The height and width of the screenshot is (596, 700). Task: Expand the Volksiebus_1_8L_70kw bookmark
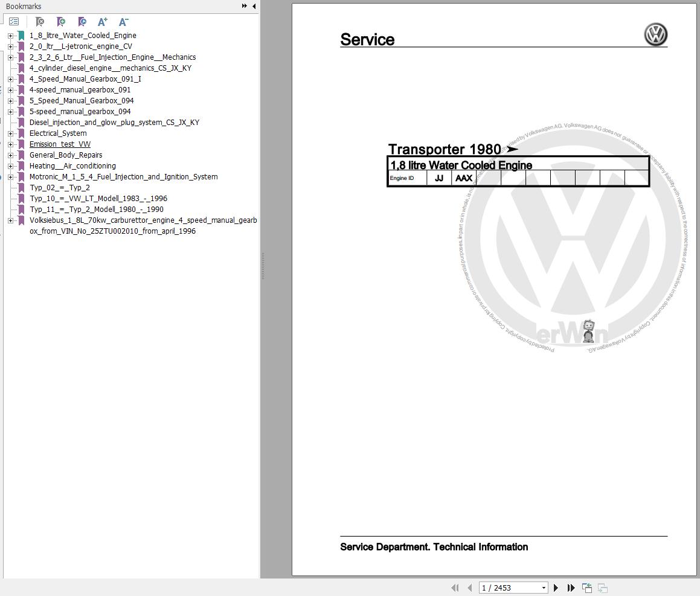tap(10, 220)
